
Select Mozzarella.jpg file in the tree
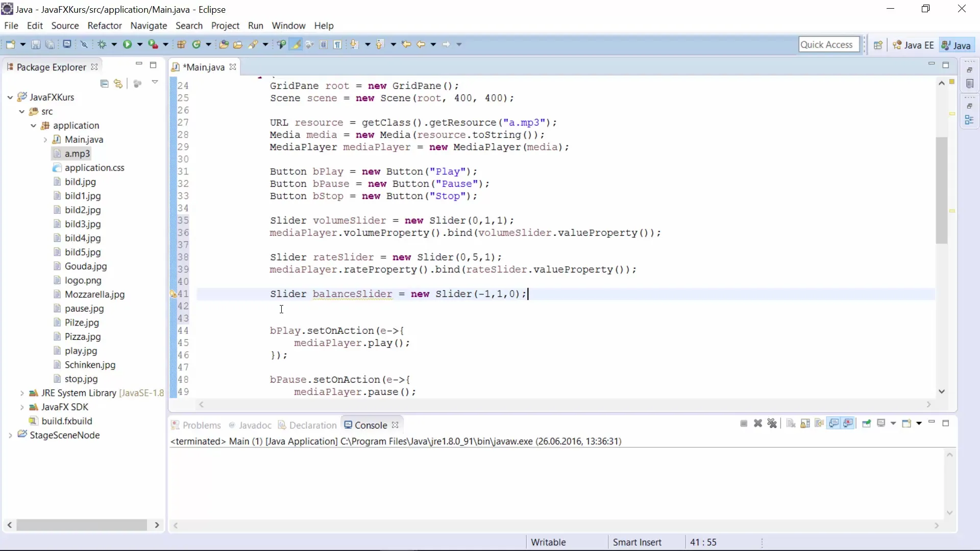coord(94,294)
